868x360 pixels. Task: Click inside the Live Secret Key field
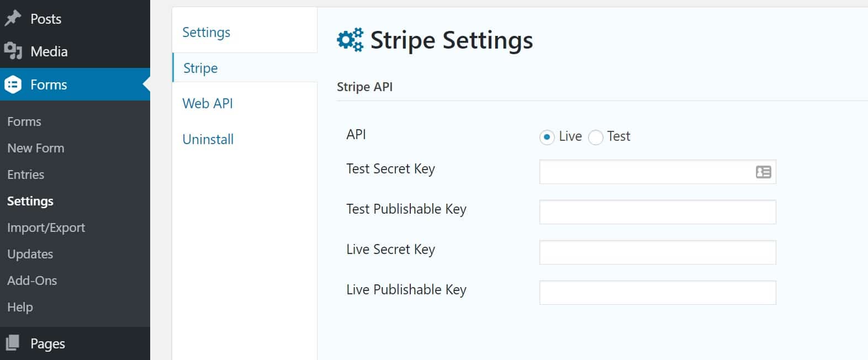(657, 252)
